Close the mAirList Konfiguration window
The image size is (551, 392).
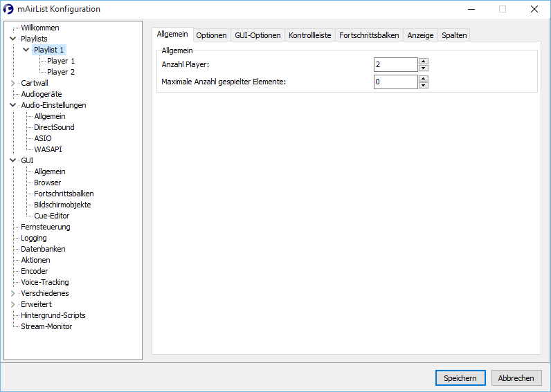[534, 9]
